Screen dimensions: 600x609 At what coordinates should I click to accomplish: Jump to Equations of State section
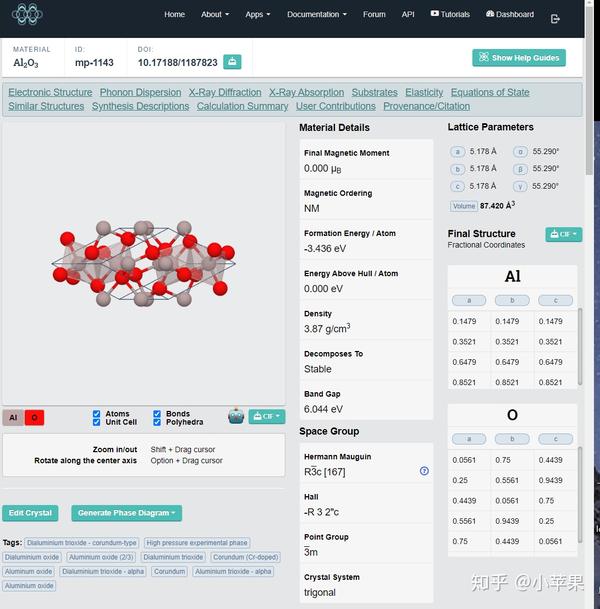click(490, 92)
